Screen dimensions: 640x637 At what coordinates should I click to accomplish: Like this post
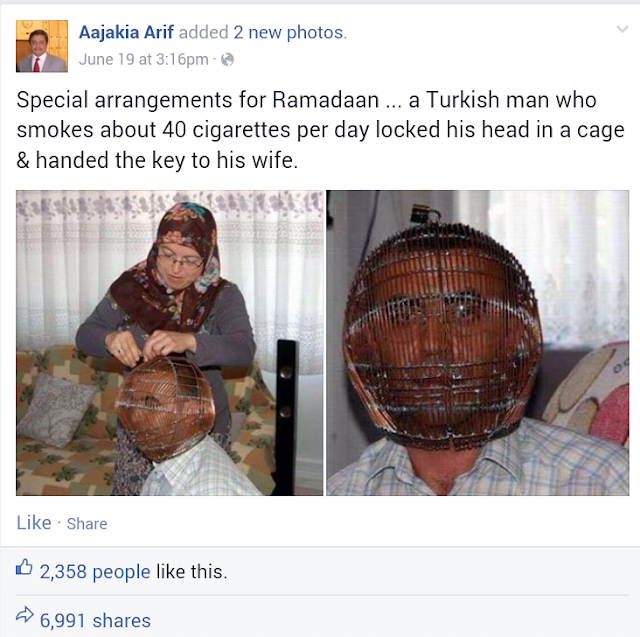coord(34,523)
